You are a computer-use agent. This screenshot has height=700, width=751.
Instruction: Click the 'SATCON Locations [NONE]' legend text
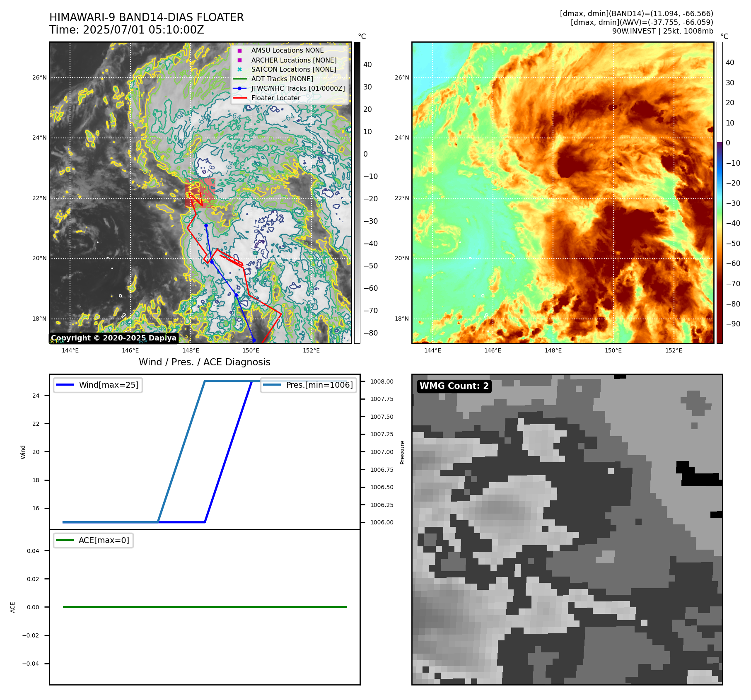(x=294, y=70)
